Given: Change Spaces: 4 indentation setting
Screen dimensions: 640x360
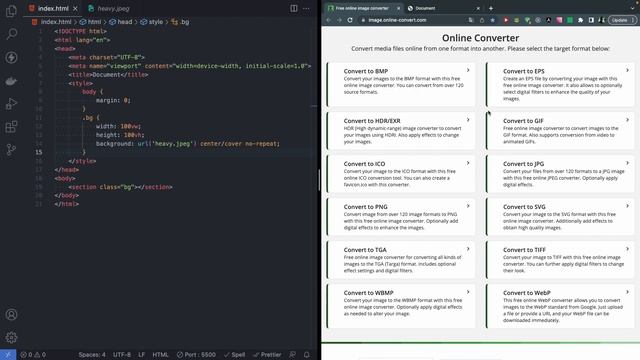Looking at the screenshot, I should coord(92,355).
